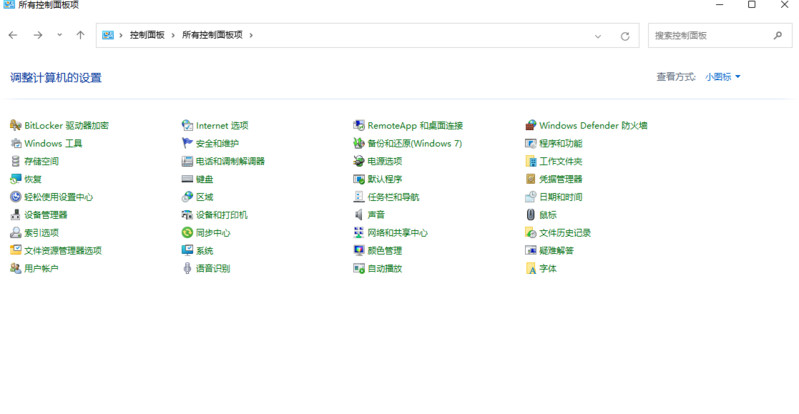Open the 存储空间 icon
The height and width of the screenshot is (414, 799).
coord(15,161)
